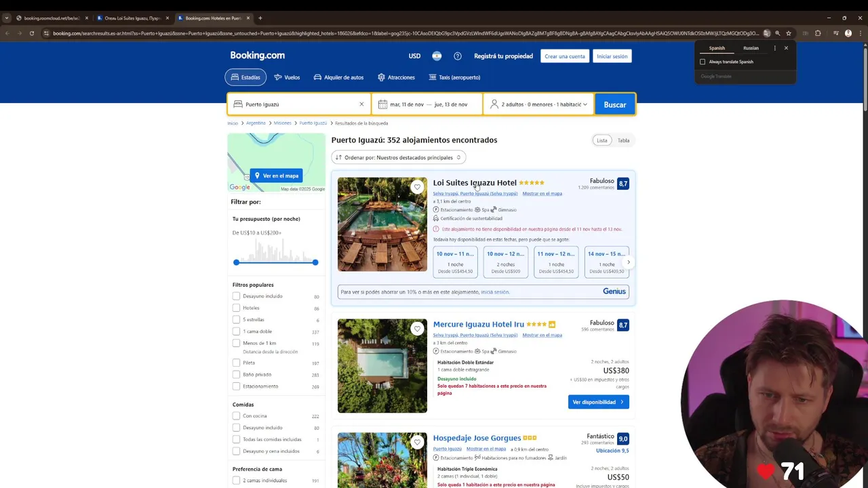
Task: Save Mercure Iguazu Hotel Iru with heart
Action: (417, 329)
